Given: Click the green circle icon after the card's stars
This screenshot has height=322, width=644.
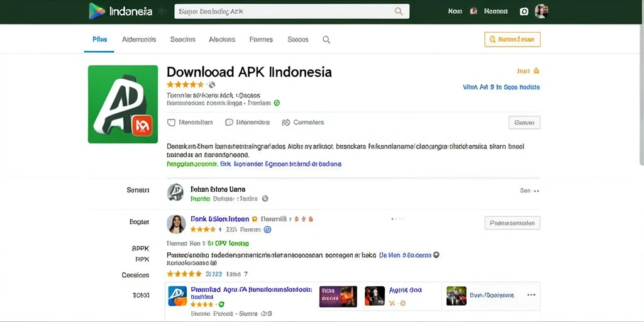Looking at the screenshot, I should pyautogui.click(x=221, y=304).
